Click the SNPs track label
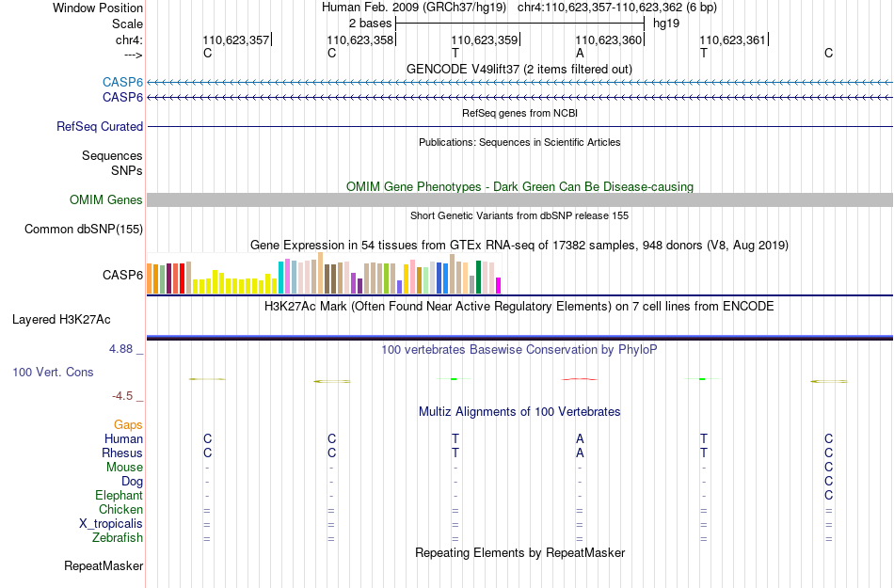 (127, 170)
